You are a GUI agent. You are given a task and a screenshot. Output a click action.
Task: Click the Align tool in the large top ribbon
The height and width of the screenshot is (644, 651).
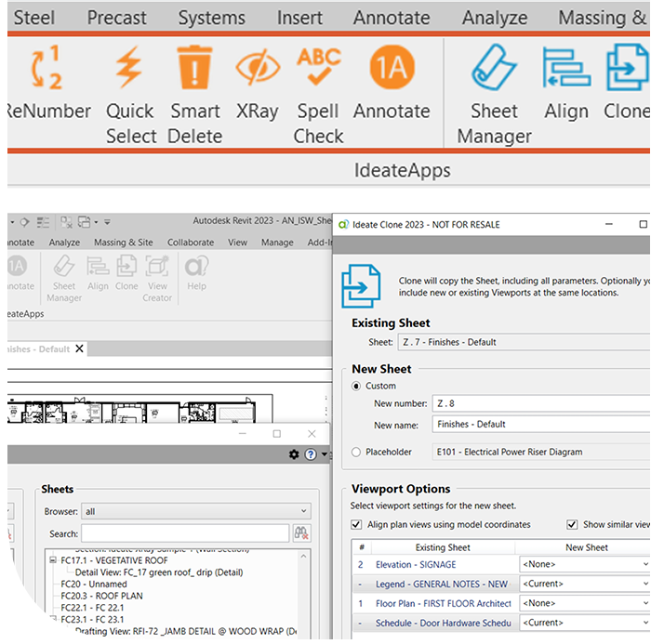(x=566, y=83)
